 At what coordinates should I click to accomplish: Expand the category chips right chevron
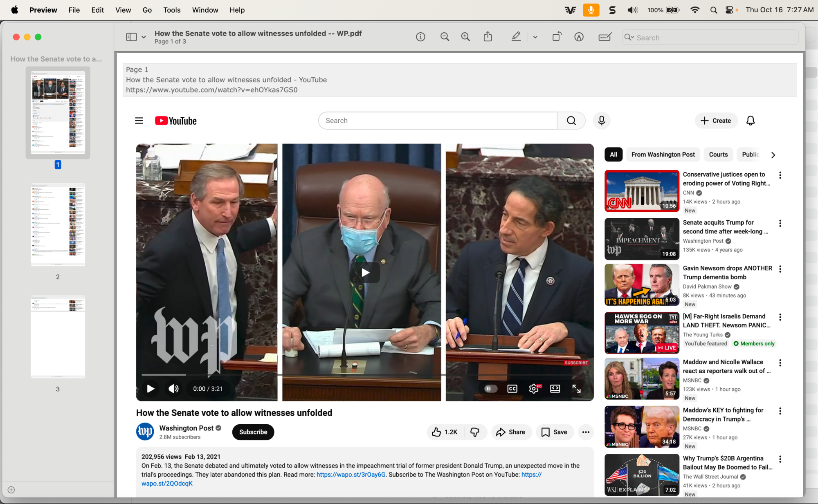[773, 155]
